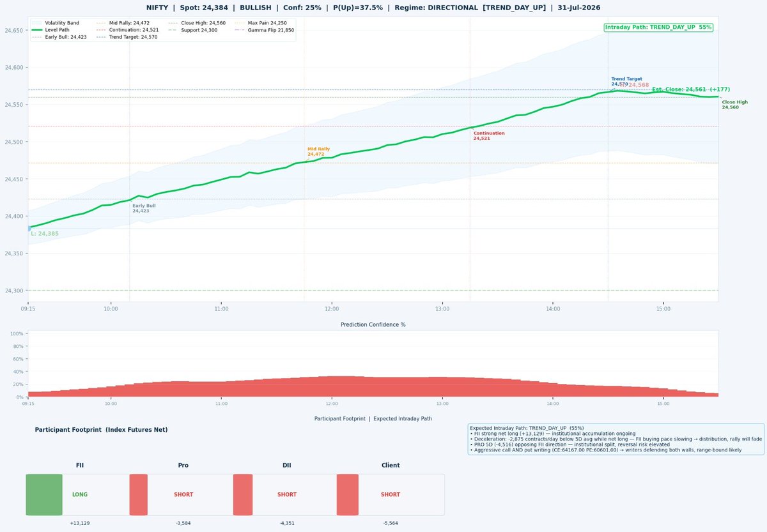Click the 13:00 tick under the confidence chart
Viewport: 767px width, 532px height.
click(442, 404)
